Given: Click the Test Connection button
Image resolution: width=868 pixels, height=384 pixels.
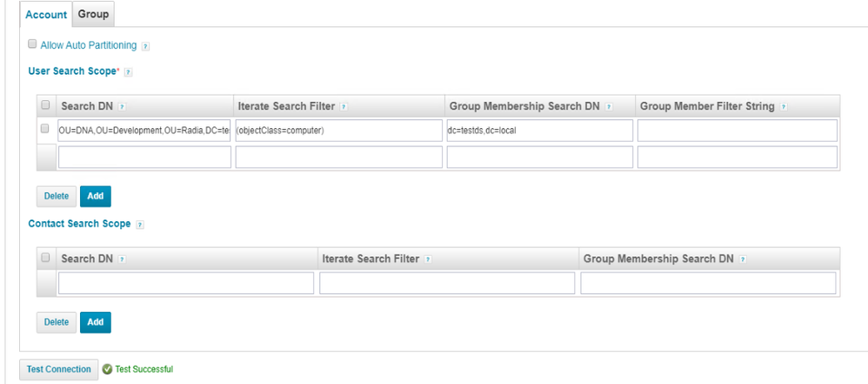Looking at the screenshot, I should coord(58,369).
